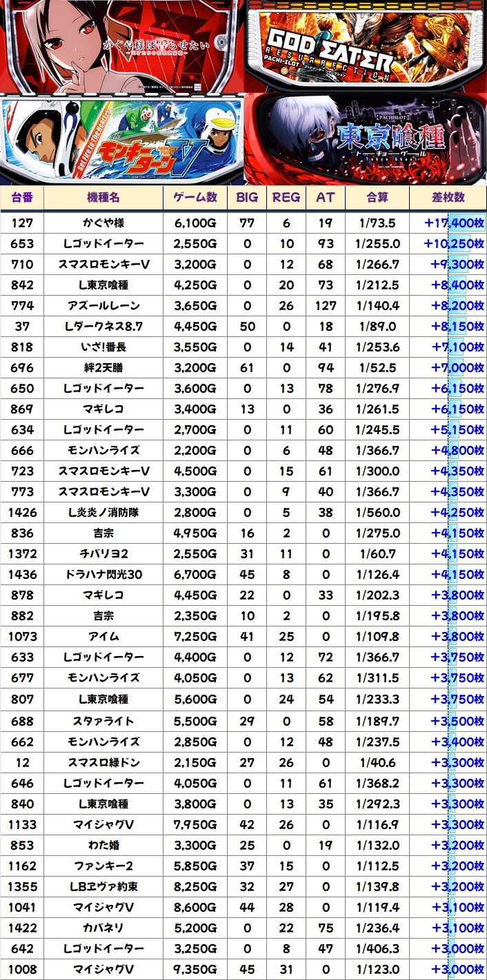
Task: Click the 1/40.6 combined probability cell
Action: pyautogui.click(x=377, y=763)
